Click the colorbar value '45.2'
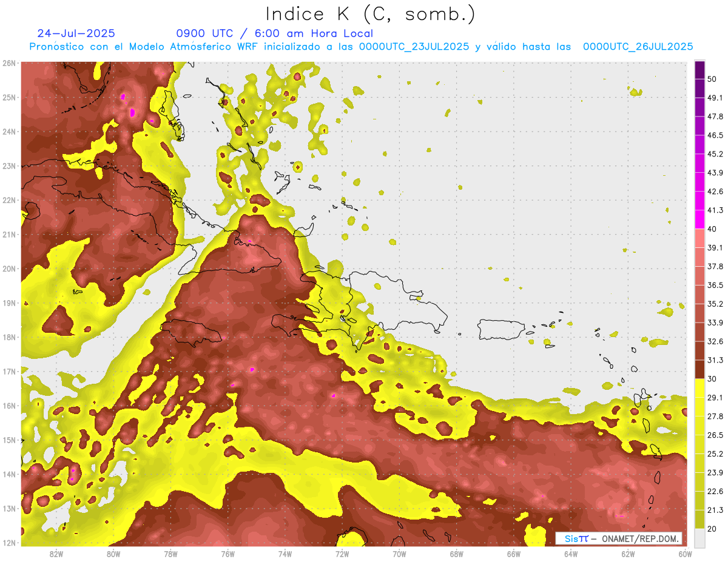This screenshot has width=728, height=562. pyautogui.click(x=715, y=154)
